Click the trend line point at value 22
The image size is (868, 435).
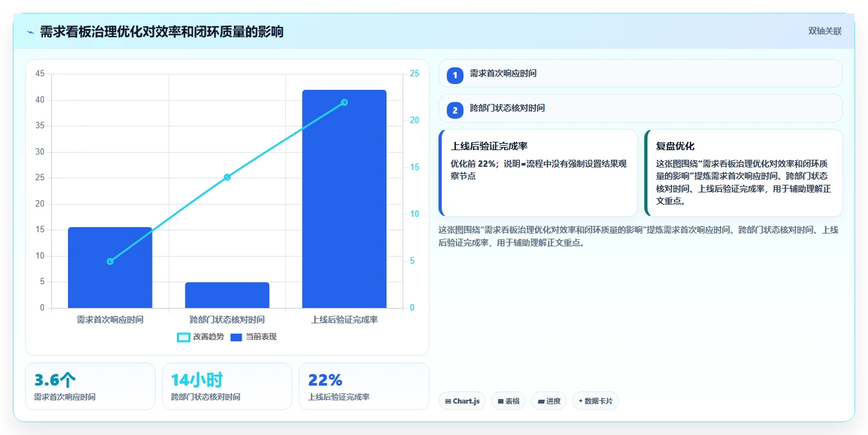344,102
